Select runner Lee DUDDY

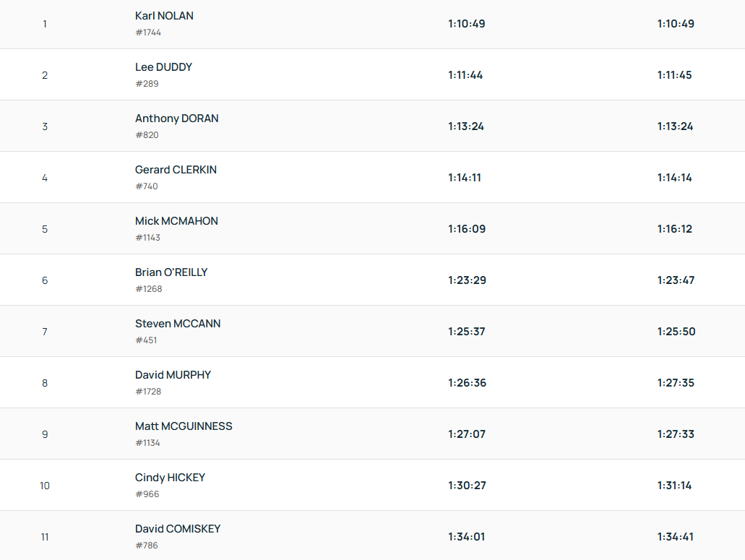tap(163, 67)
